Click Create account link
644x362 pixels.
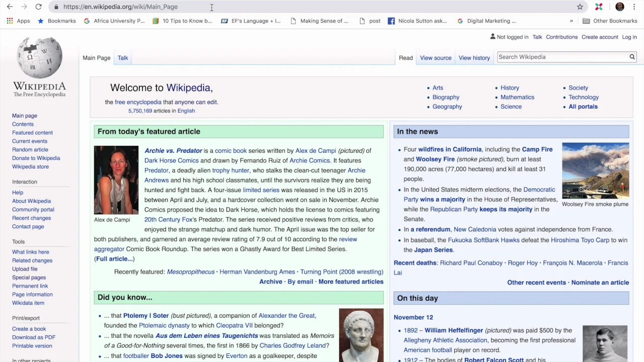pyautogui.click(x=600, y=37)
